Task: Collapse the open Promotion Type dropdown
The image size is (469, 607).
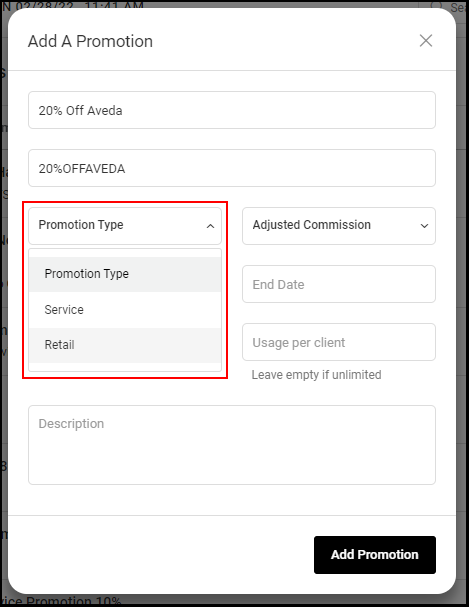Action: coord(125,226)
